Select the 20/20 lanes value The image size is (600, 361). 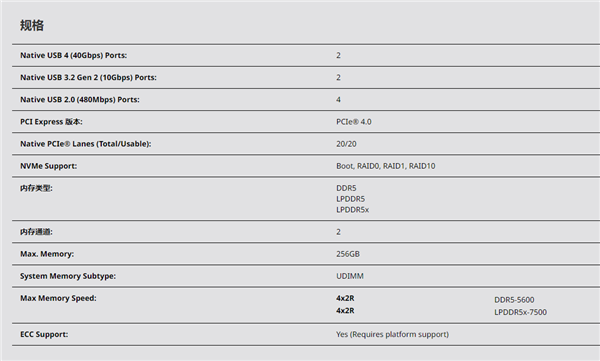pyautogui.click(x=346, y=144)
